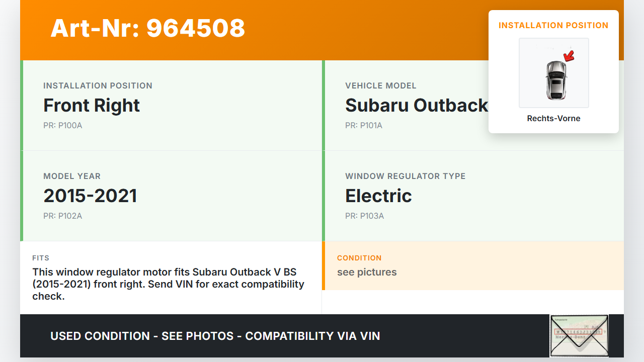The image size is (644, 362).
Task: Click the 2015-2021 model year value
Action: [90, 196]
